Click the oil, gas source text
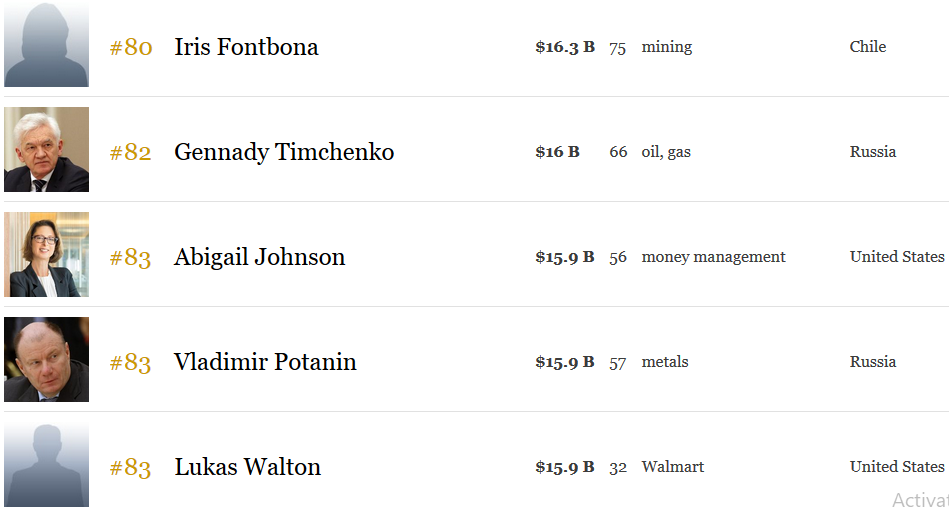The image size is (949, 510). coord(666,152)
